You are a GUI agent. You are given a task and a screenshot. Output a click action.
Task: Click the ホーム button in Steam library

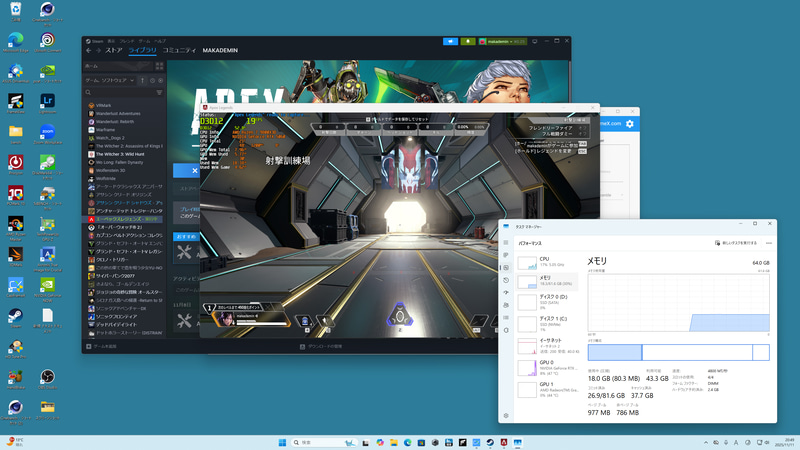[x=118, y=66]
